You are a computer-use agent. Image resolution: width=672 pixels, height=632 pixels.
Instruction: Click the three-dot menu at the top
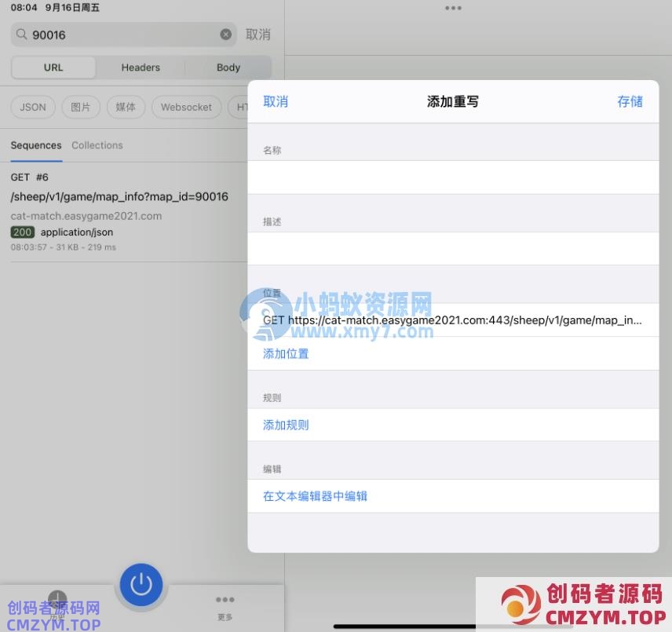[453, 8]
